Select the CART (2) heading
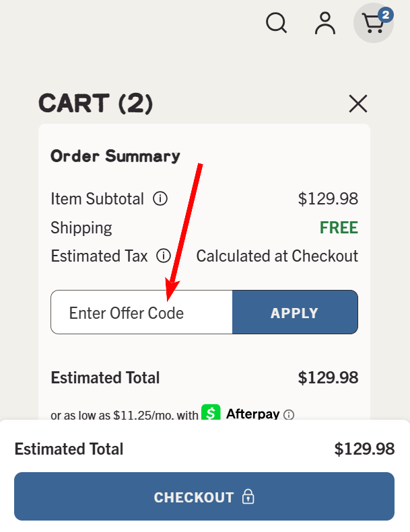 96,104
